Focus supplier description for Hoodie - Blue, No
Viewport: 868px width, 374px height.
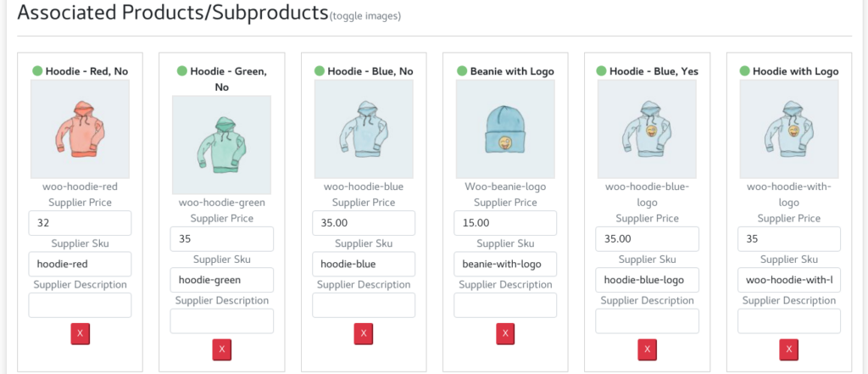364,305
